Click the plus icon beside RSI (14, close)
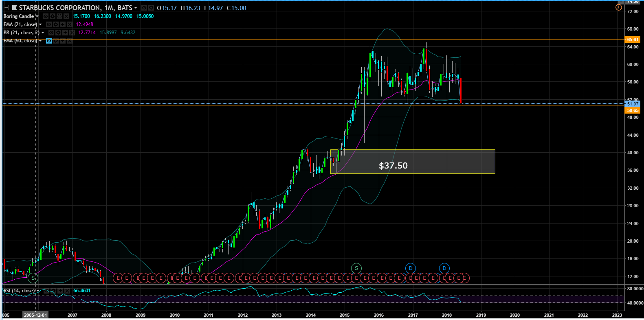Image resolution: width=644 pixels, height=320 pixels. (60, 291)
